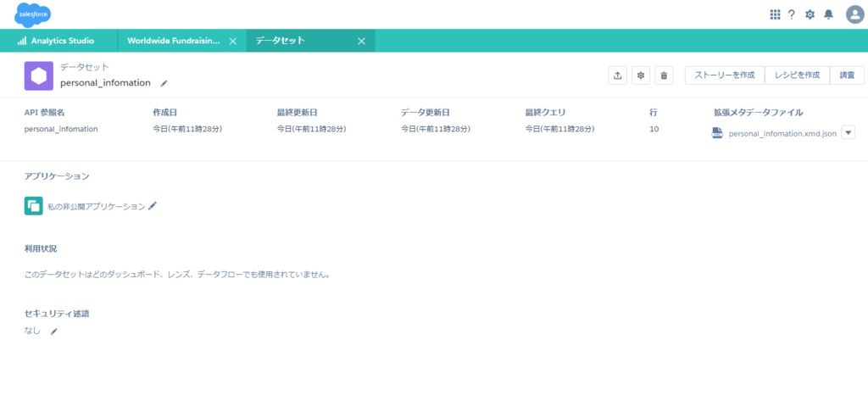Image resolution: width=868 pixels, height=407 pixels.
Task: Open the setup gear in header
Action: [x=810, y=14]
